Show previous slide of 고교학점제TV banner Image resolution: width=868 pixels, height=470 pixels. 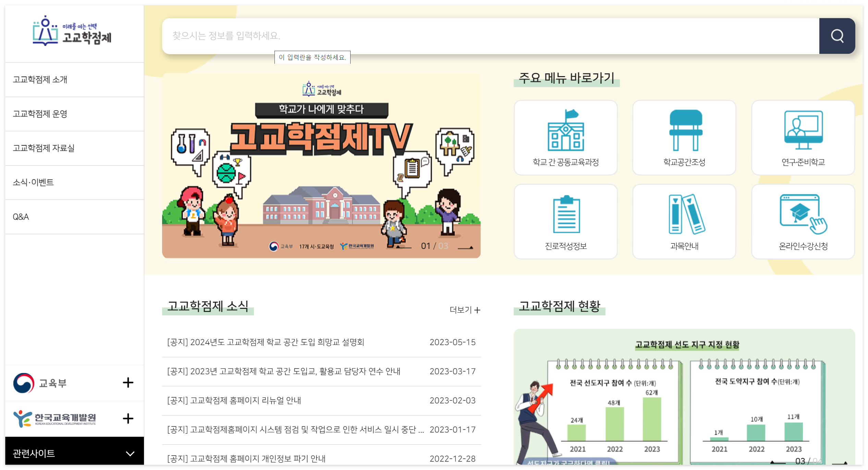404,247
